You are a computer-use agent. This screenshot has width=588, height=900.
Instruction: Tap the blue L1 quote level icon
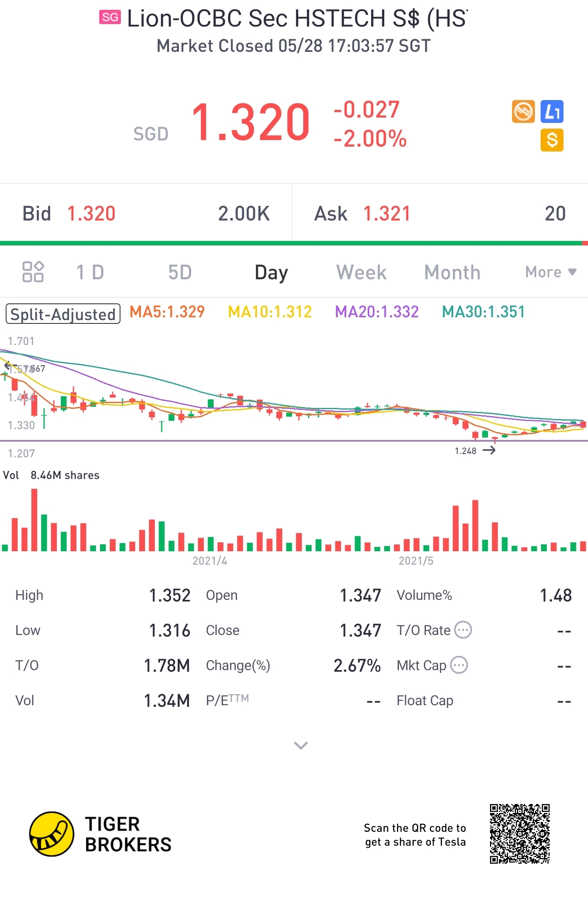tap(552, 111)
